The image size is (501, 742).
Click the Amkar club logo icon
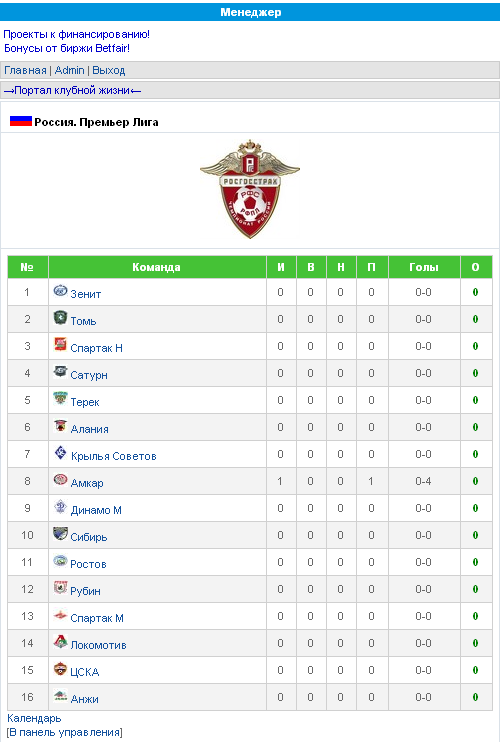[61, 480]
